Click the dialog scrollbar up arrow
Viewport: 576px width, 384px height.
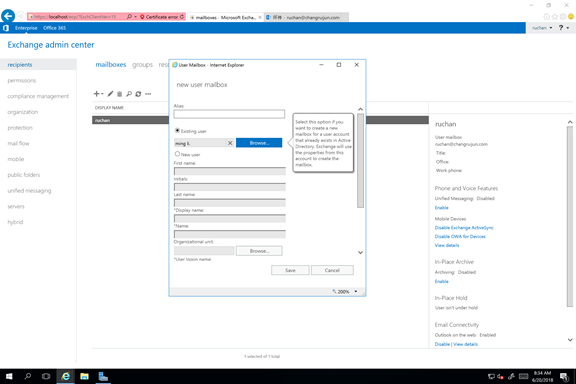pyautogui.click(x=360, y=109)
